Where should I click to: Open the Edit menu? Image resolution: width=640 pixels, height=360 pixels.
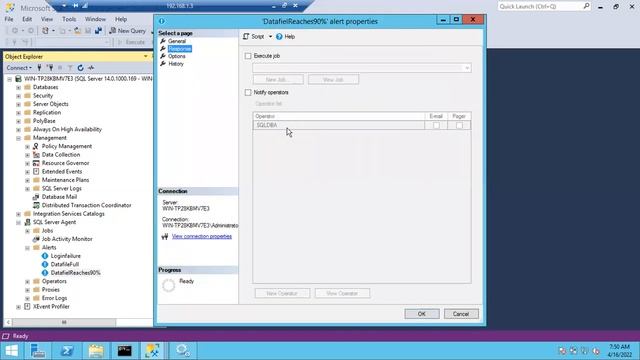click(x=27, y=19)
